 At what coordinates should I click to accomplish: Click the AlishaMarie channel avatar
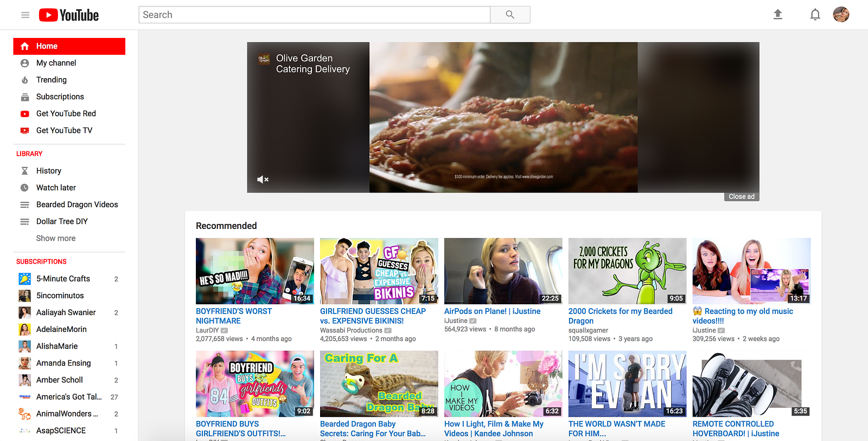click(x=24, y=346)
